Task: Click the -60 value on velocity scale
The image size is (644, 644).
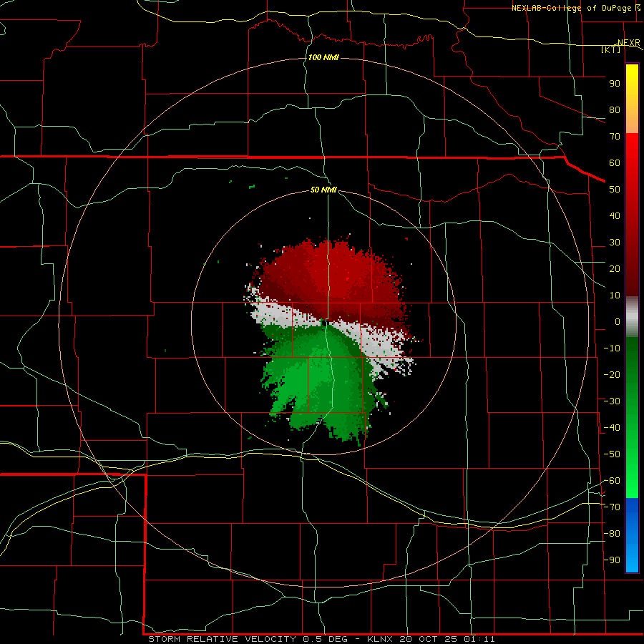Action: [612, 481]
